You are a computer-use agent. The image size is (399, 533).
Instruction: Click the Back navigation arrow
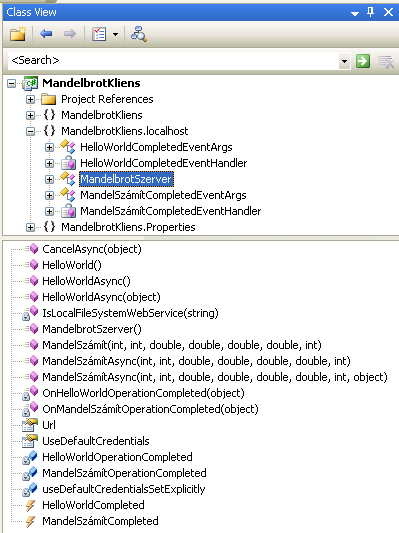[46, 34]
